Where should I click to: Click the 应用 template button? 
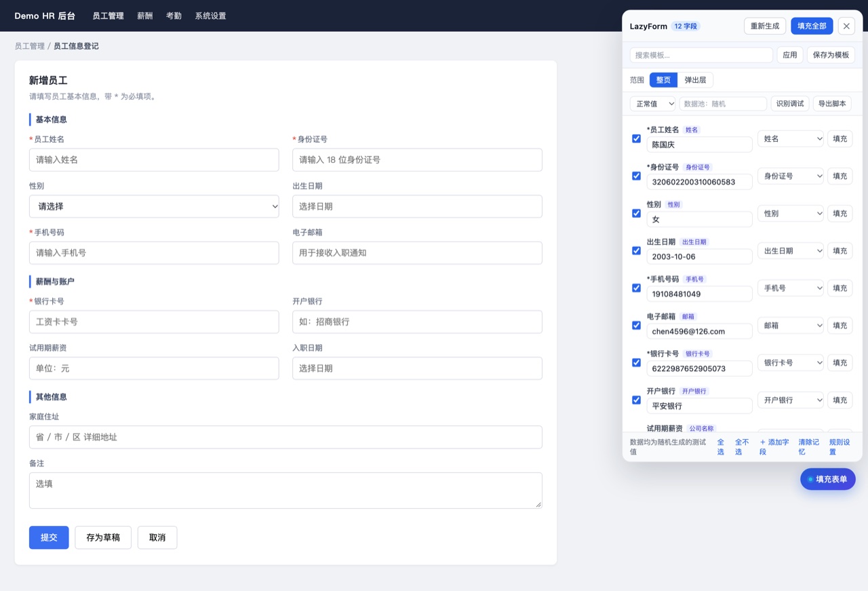[790, 55]
